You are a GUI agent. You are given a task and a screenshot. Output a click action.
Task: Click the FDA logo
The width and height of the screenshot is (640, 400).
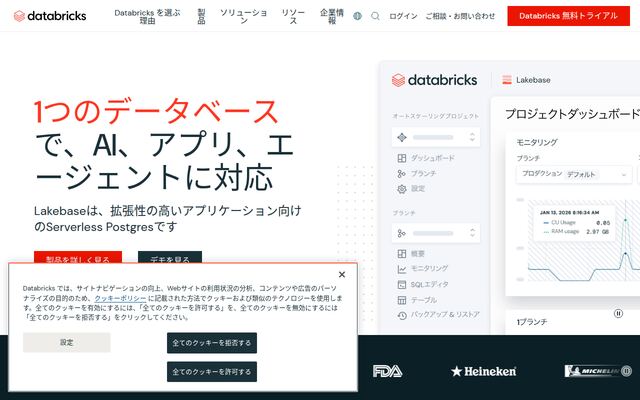click(387, 371)
